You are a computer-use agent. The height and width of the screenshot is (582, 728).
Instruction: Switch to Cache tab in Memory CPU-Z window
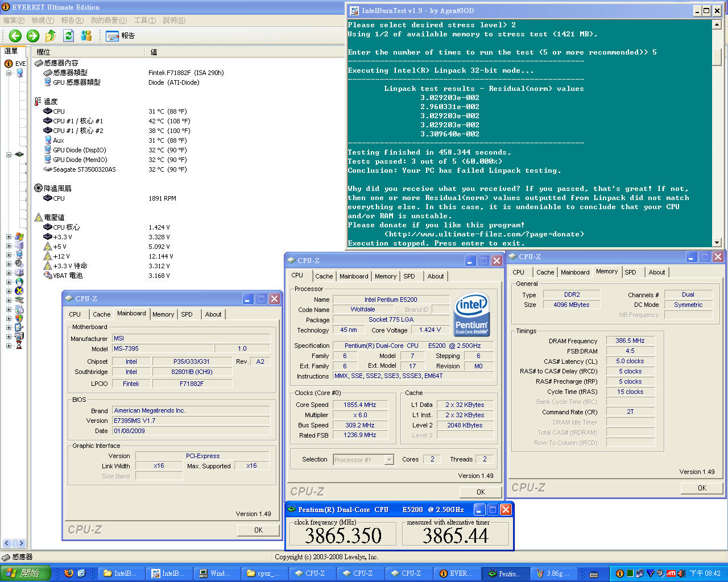tap(545, 272)
